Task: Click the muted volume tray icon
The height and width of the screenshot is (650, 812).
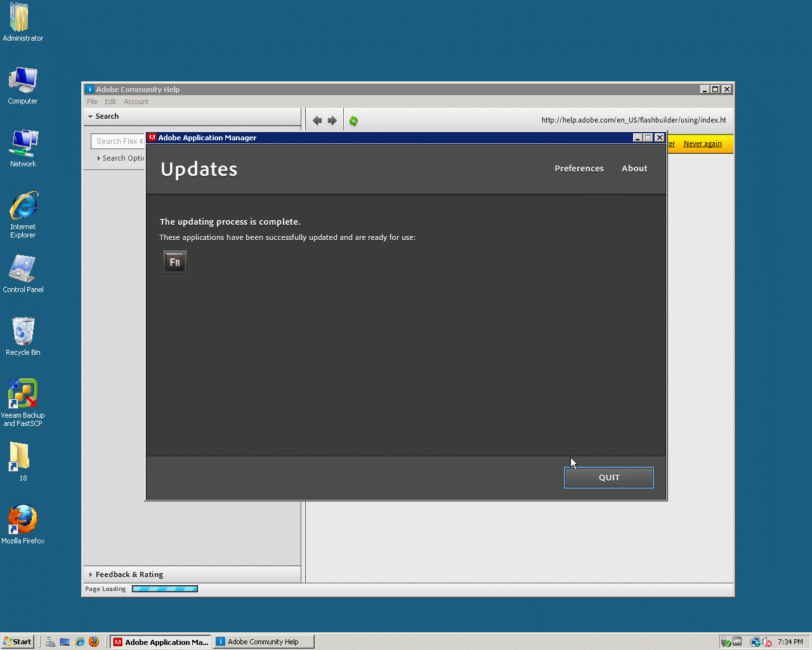Action: 767,642
